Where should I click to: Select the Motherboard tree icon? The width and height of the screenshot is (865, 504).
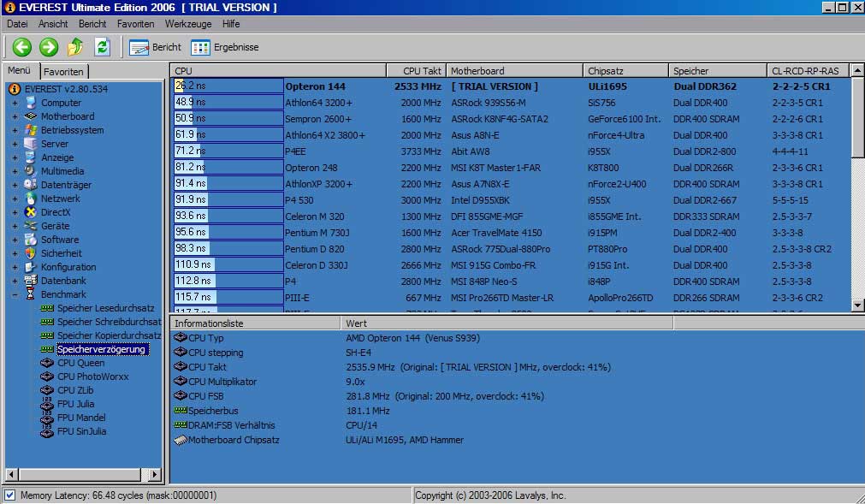pos(31,116)
